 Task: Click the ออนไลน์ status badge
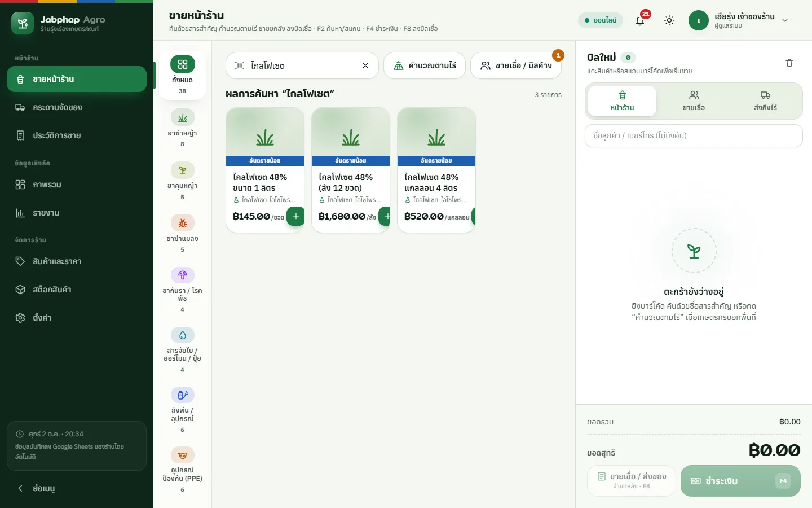(x=600, y=20)
